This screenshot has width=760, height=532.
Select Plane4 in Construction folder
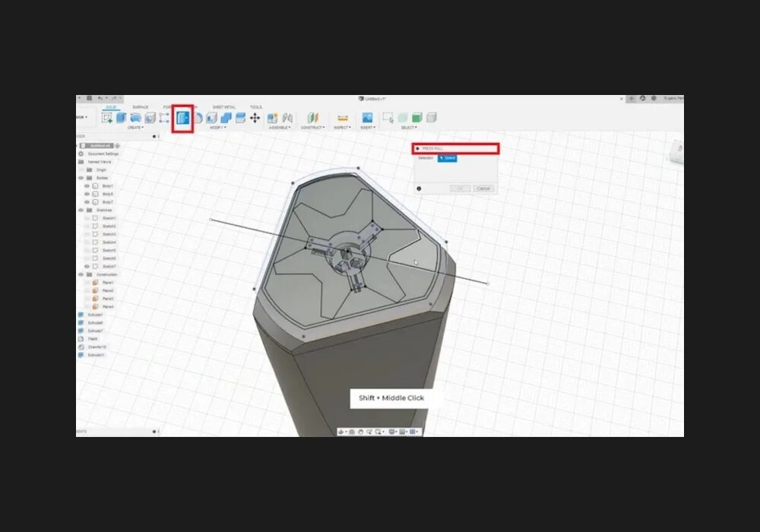[x=108, y=307]
